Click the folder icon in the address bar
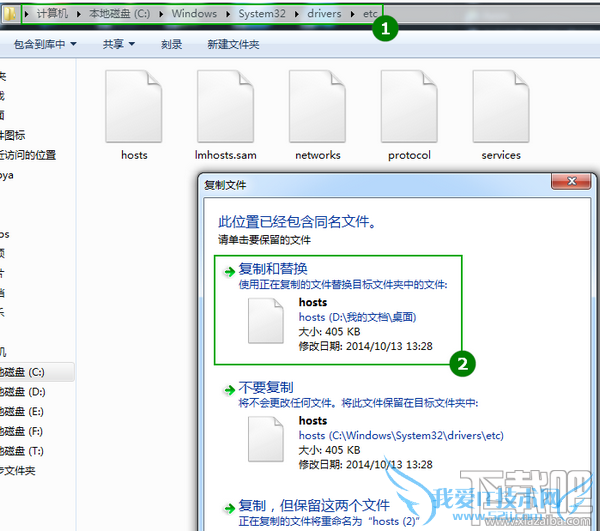600x531 pixels. [x=9, y=14]
